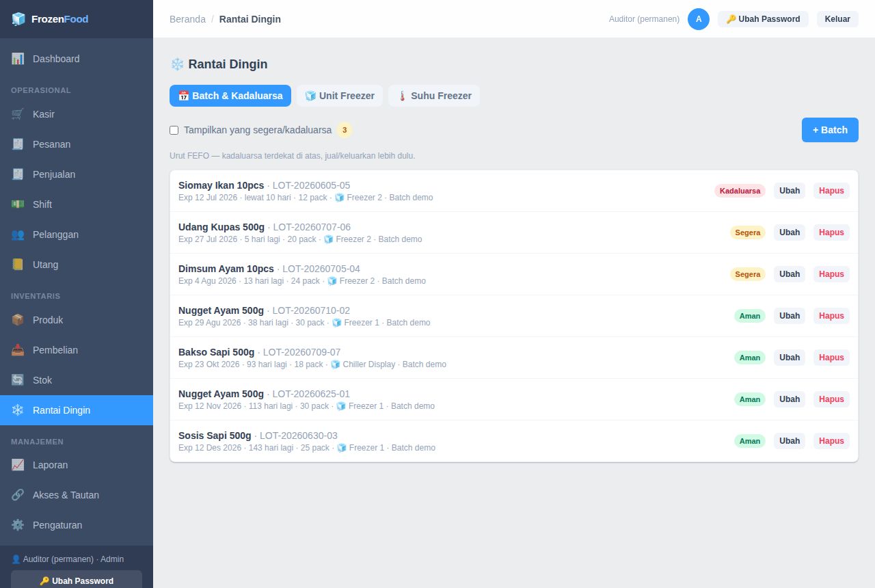This screenshot has width=875, height=588.
Task: Select the Batch & Kadaluarsa tab
Action: [230, 96]
